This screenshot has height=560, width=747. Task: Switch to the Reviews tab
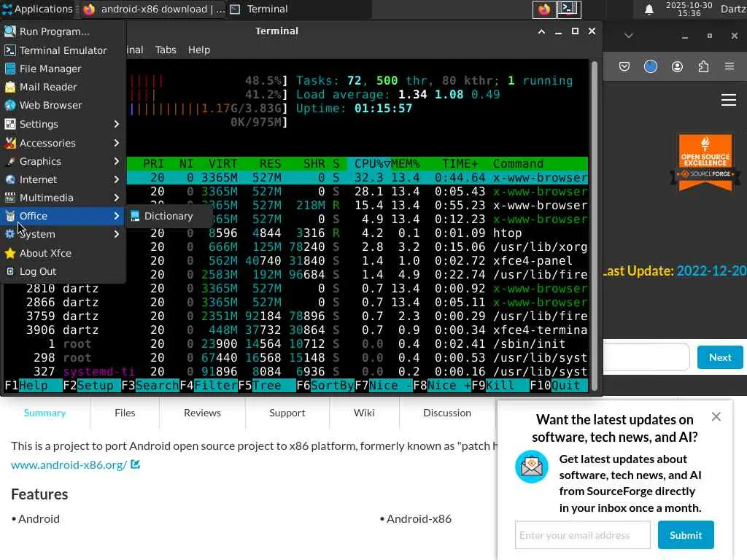click(x=202, y=413)
